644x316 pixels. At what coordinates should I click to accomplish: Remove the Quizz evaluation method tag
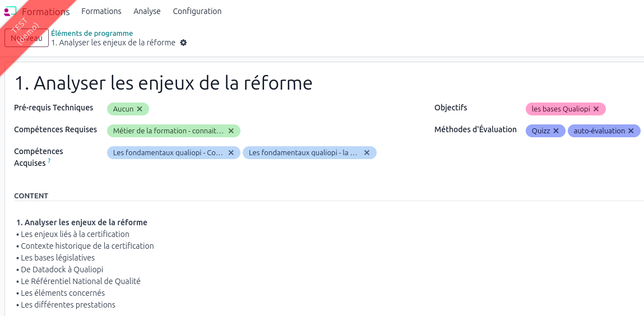556,131
